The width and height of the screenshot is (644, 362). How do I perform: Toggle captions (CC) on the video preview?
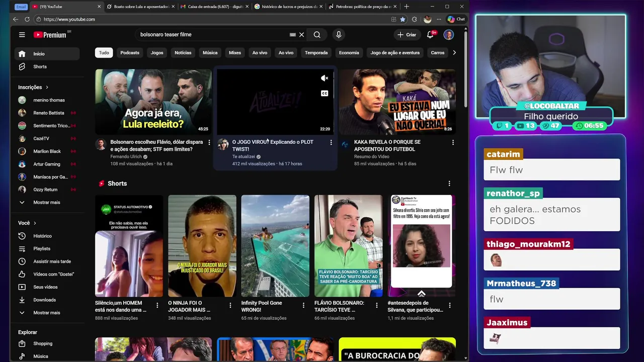coord(325,94)
